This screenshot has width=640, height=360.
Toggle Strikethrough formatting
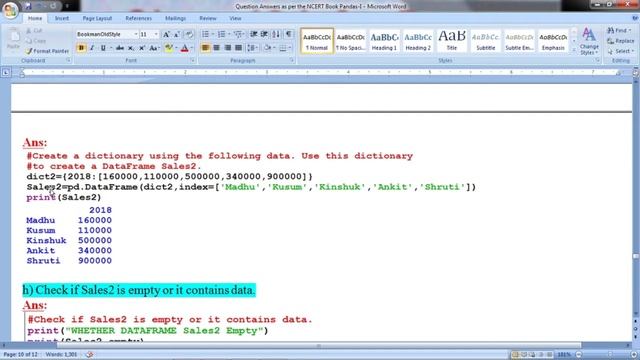coord(120,48)
